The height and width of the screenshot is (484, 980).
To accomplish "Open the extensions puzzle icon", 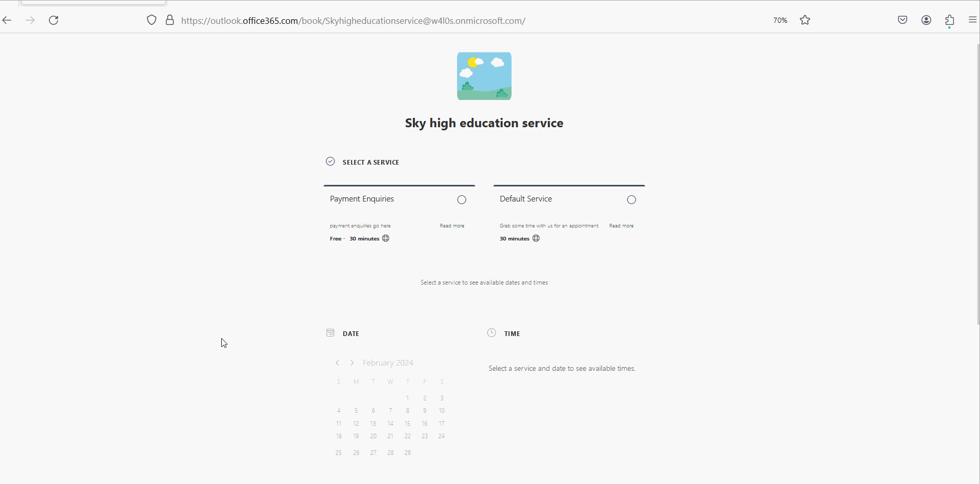I will pyautogui.click(x=949, y=20).
